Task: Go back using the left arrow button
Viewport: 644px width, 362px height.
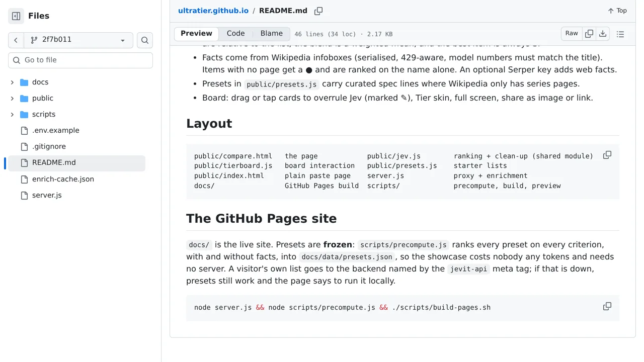Action: pos(16,40)
